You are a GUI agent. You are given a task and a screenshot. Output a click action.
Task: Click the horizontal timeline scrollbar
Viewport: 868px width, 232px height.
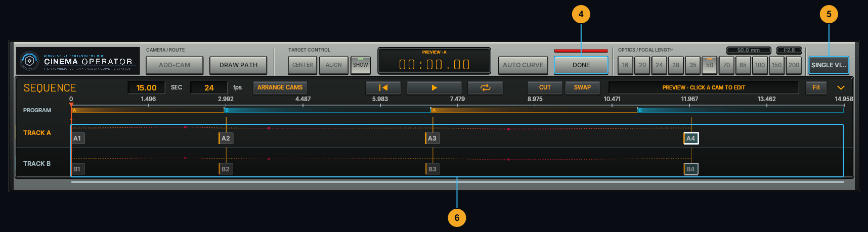(457, 182)
